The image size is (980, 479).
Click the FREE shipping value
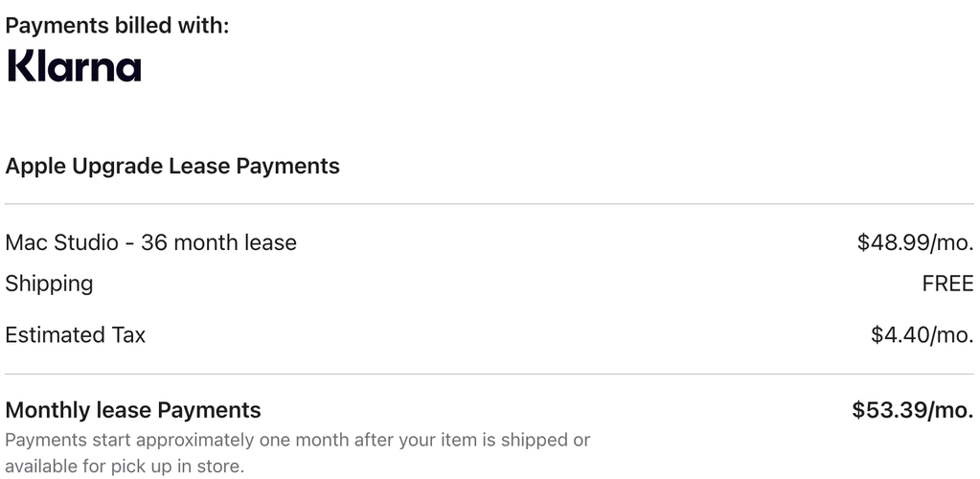(x=947, y=284)
